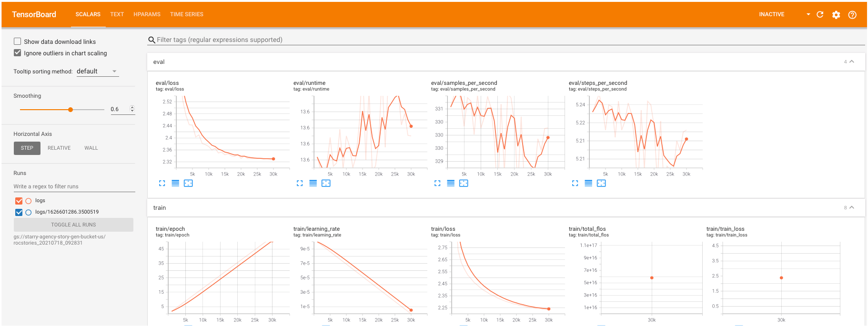Image resolution: width=868 pixels, height=329 pixels.
Task: Collapse the eval section
Action: pyautogui.click(x=852, y=62)
